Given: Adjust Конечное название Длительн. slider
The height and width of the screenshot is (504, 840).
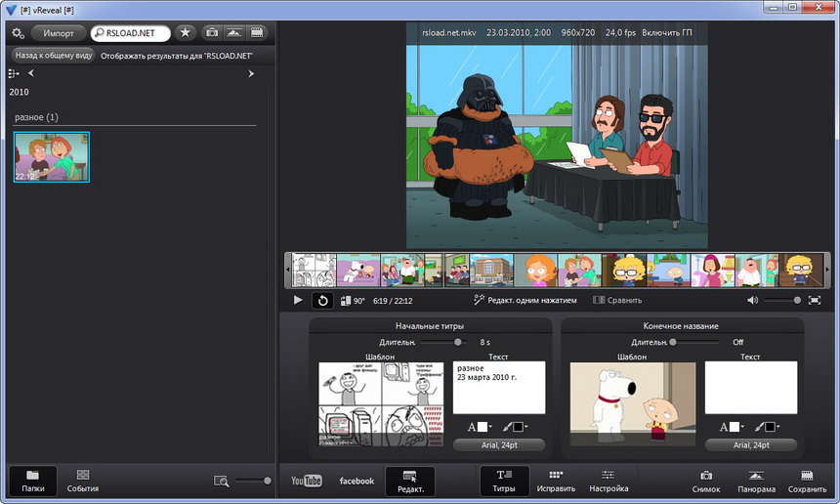Looking at the screenshot, I should pos(695,342).
